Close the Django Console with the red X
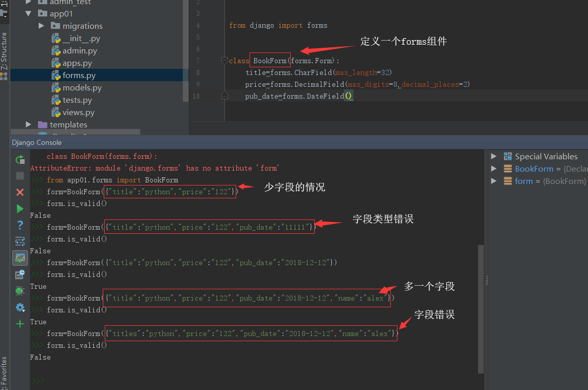The width and height of the screenshot is (588, 390). click(x=20, y=193)
